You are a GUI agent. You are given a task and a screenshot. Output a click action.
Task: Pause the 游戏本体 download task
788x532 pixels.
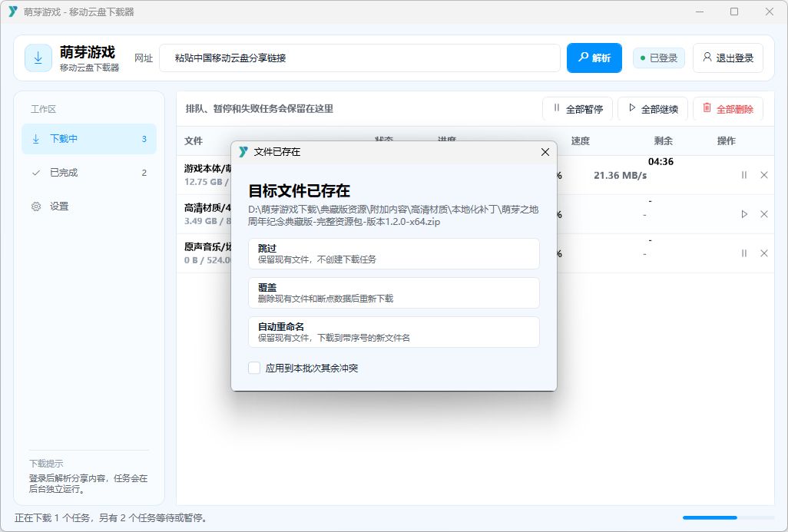click(x=744, y=175)
